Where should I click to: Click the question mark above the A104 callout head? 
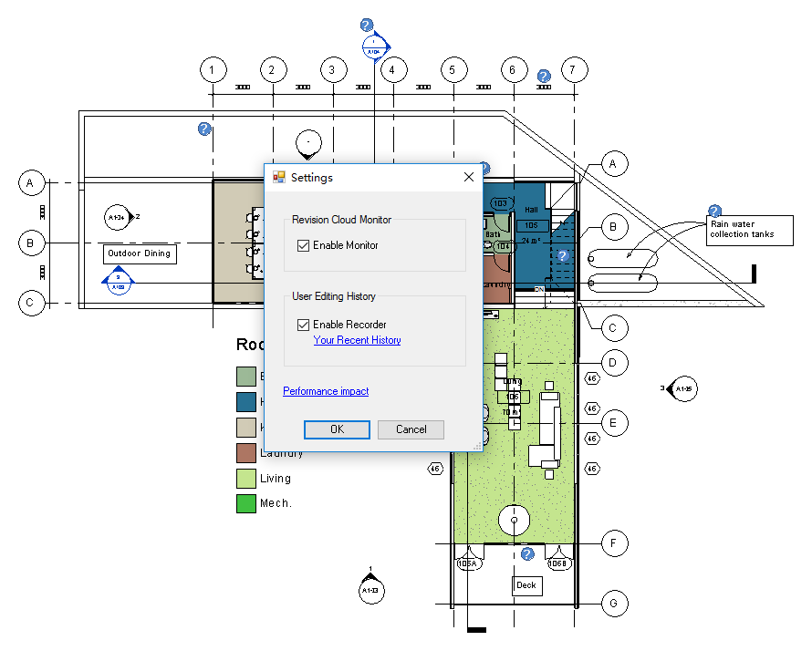pyautogui.click(x=367, y=25)
